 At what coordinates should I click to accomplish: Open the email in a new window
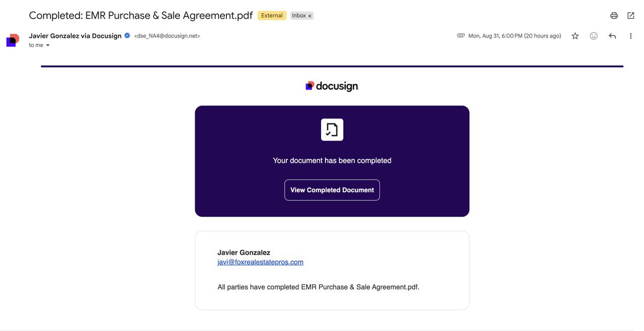(631, 15)
